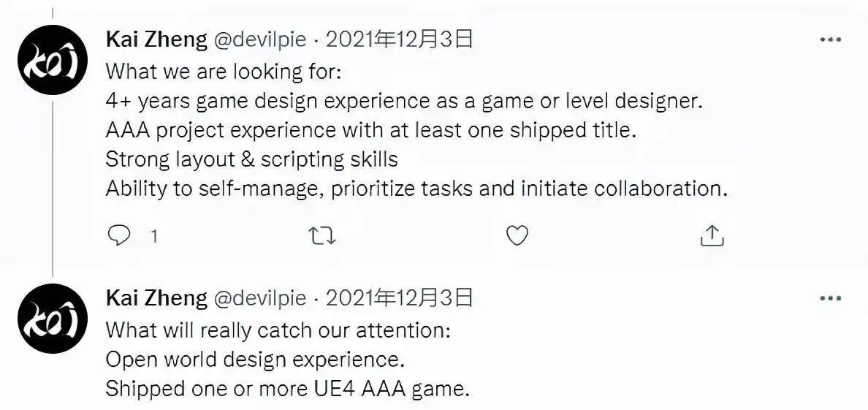Like the first tweet with heart icon
This screenshot has height=410, width=868.
pos(517,236)
